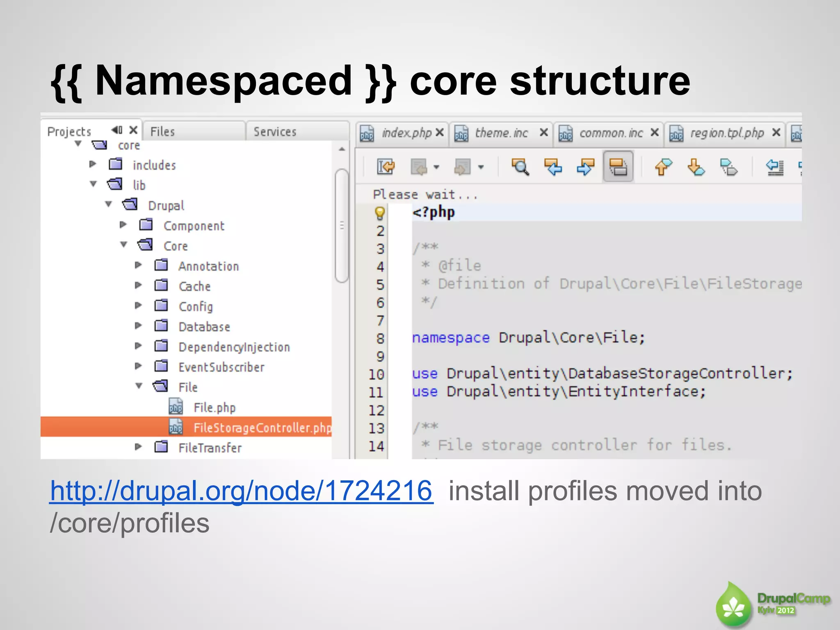Click Find Previous Occurrence icon
This screenshot has width=840, height=630.
[552, 167]
